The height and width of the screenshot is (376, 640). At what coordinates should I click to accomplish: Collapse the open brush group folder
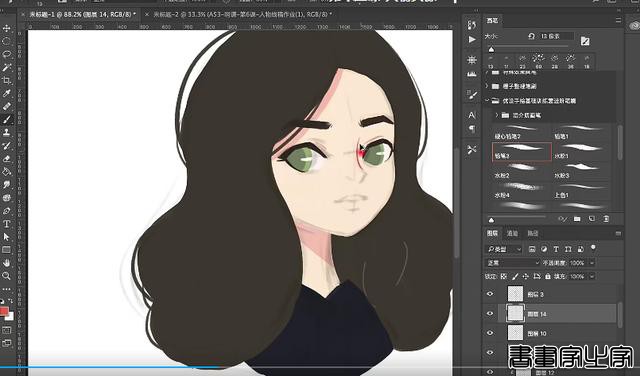487,100
